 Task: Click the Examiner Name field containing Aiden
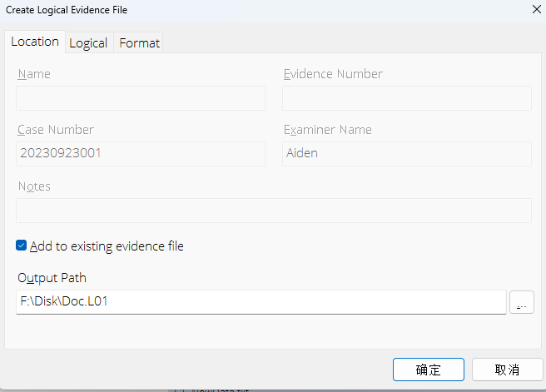pyautogui.click(x=406, y=153)
